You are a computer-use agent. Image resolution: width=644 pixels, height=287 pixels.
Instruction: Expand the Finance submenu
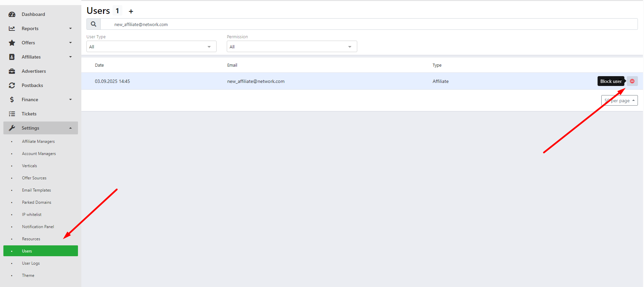[x=71, y=100]
